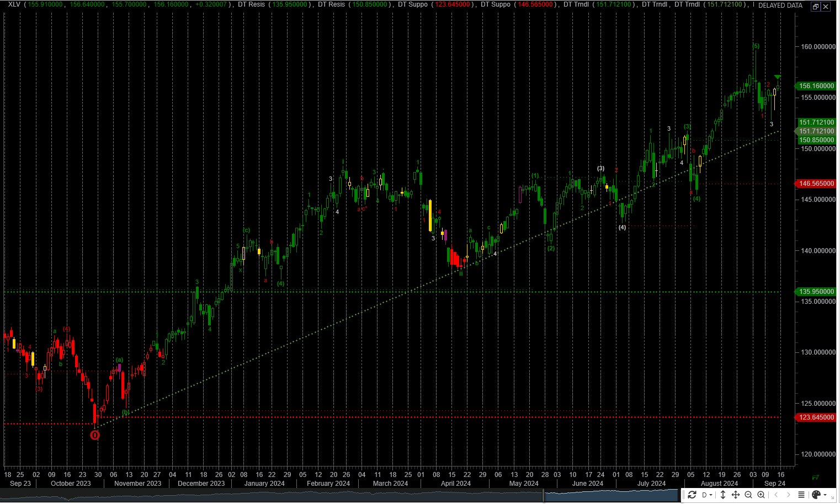Click the 130.000000 price axis label

coord(818,352)
